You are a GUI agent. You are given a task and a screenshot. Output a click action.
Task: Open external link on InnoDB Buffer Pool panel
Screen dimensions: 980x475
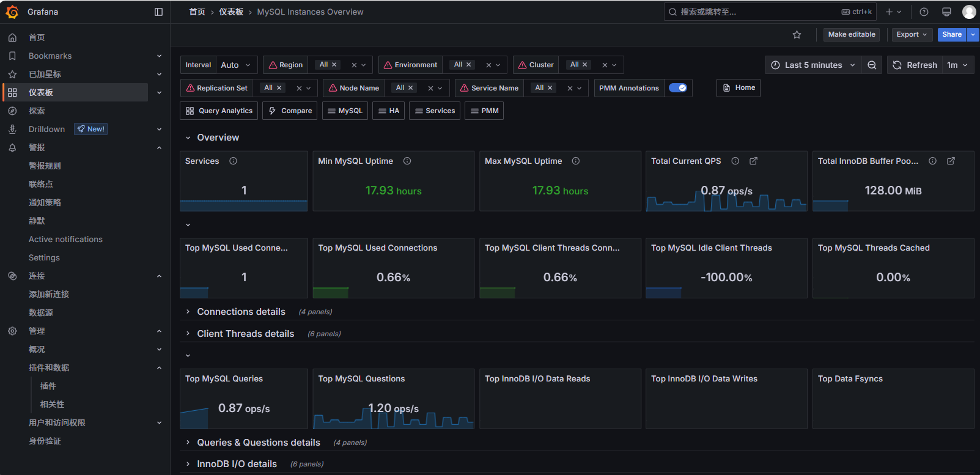point(951,161)
